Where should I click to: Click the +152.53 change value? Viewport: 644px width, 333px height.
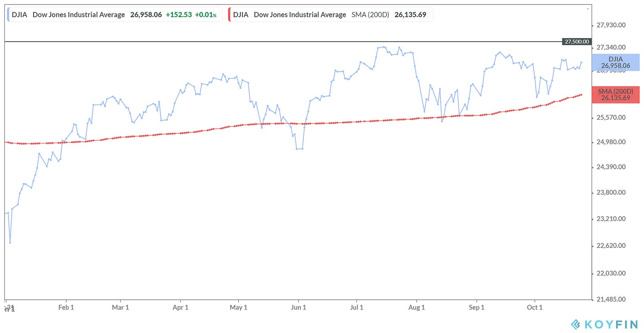coord(179,15)
